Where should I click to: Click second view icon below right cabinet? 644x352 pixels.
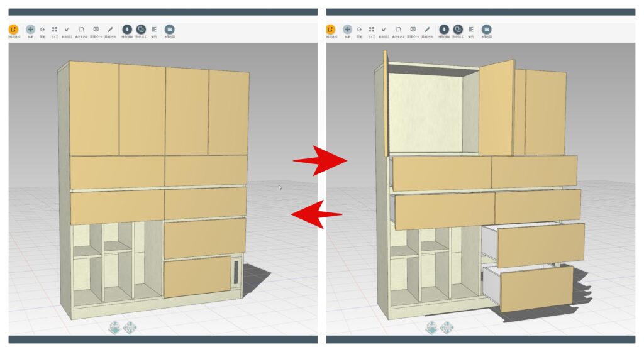click(447, 327)
